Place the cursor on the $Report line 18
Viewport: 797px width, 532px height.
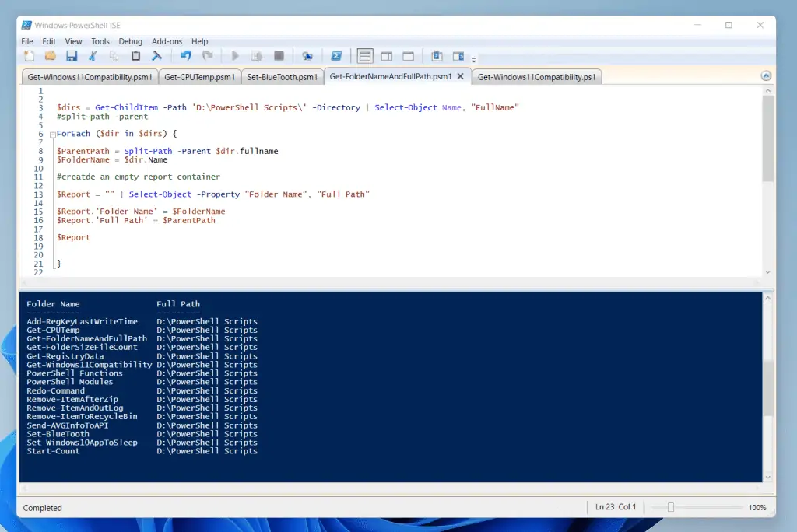point(74,237)
